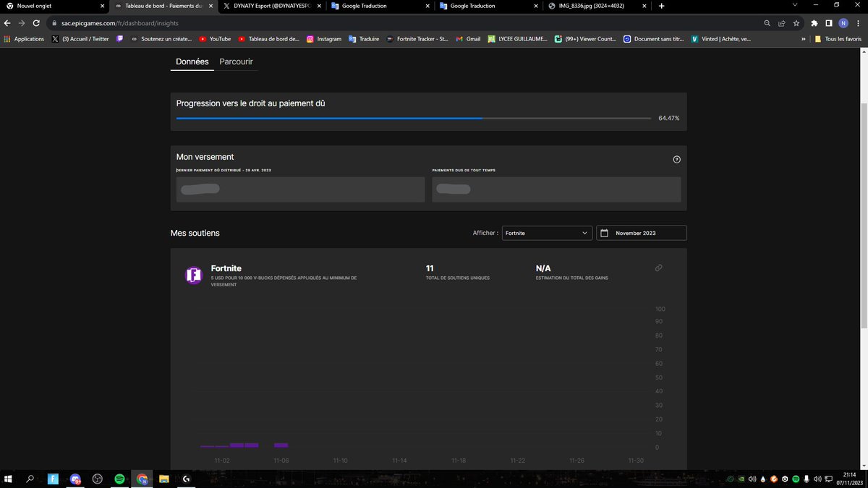Open the November 2023 date selector

coord(642,233)
